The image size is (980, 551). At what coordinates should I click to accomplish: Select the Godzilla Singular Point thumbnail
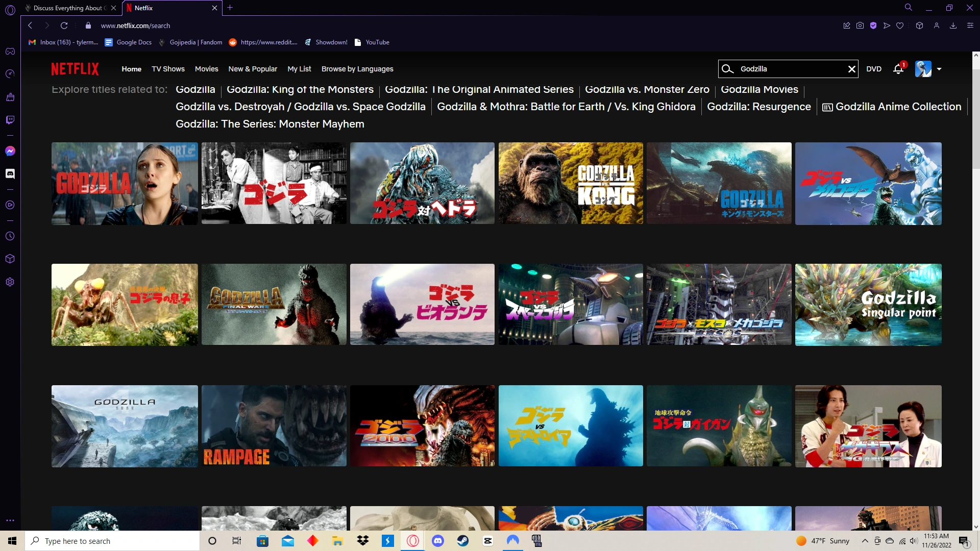click(x=868, y=305)
